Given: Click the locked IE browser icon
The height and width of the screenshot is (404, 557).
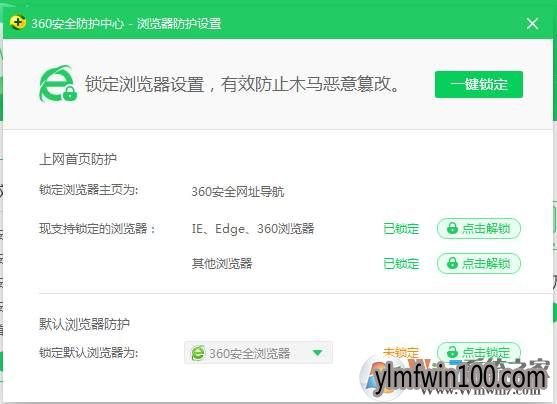Looking at the screenshot, I should tap(58, 84).
